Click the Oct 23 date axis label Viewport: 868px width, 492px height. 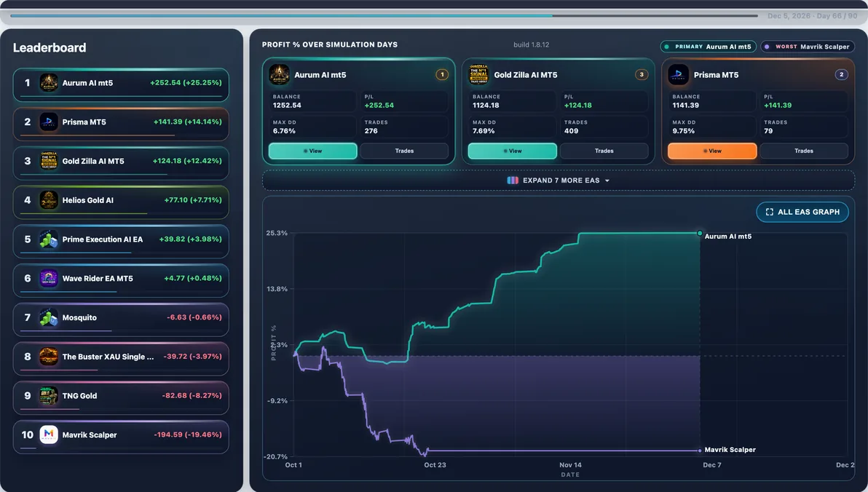tap(435, 465)
